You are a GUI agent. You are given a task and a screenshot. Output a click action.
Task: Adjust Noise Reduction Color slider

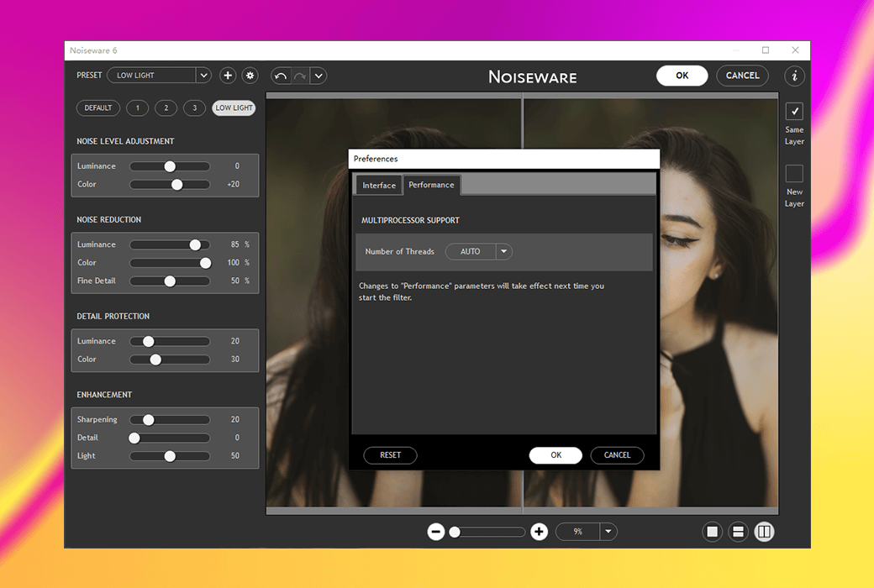170,263
